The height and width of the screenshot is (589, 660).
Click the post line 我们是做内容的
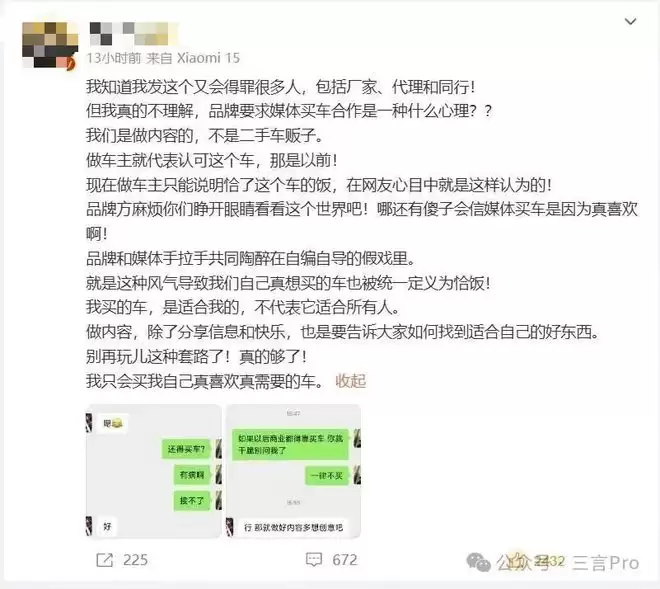tap(205, 136)
